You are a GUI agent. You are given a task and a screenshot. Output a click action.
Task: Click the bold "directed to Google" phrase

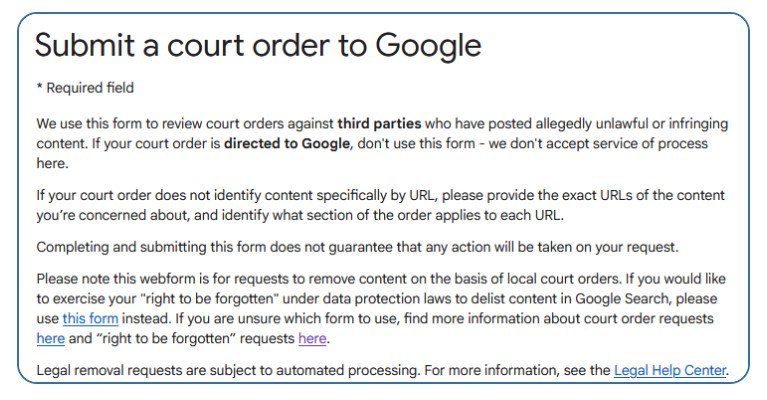click(x=287, y=143)
